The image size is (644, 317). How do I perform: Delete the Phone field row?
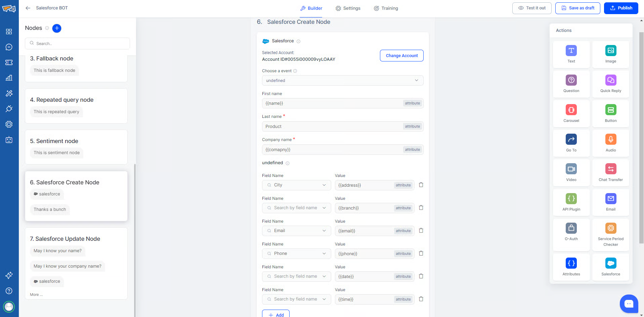(x=421, y=254)
